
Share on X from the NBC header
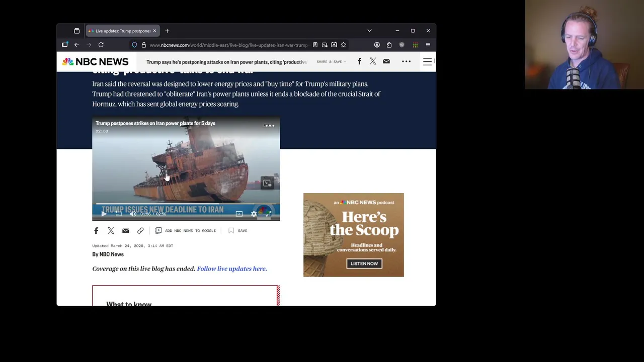coord(373,61)
